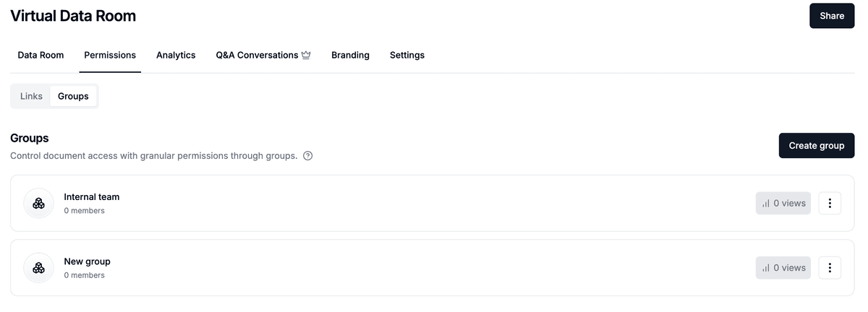Switch to the Data Room tab

click(x=41, y=55)
